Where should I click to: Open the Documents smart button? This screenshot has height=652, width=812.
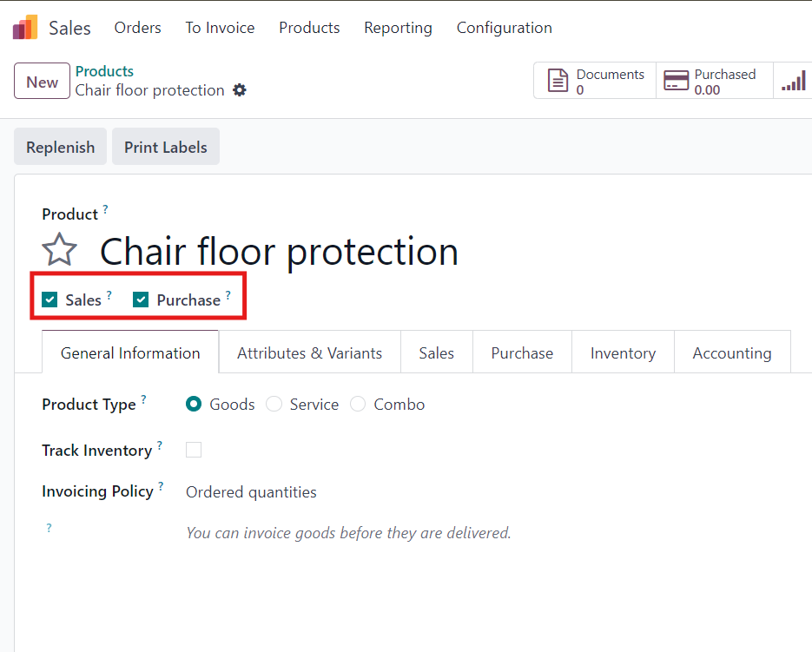595,82
